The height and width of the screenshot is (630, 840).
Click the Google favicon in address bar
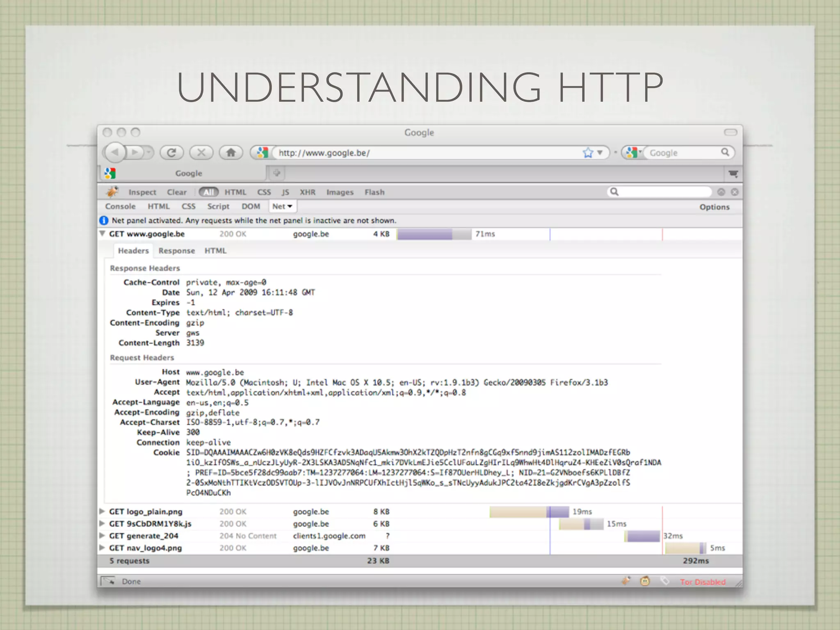[x=262, y=153]
